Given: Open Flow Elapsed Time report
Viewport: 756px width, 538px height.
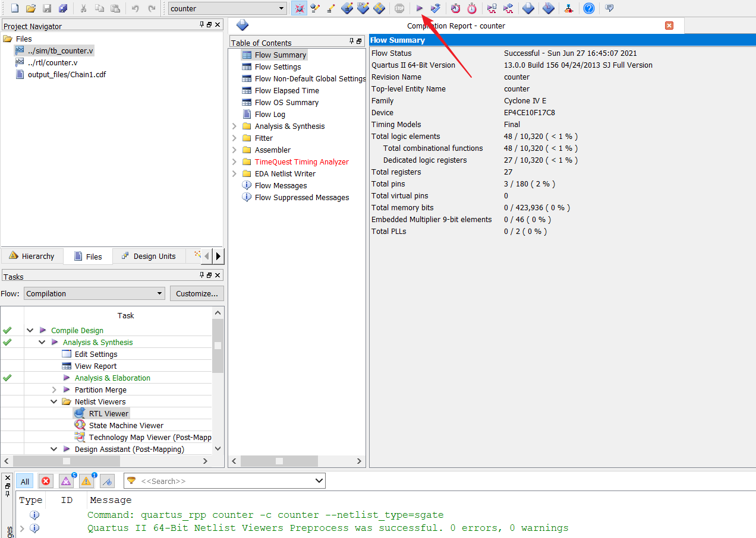Looking at the screenshot, I should point(286,90).
